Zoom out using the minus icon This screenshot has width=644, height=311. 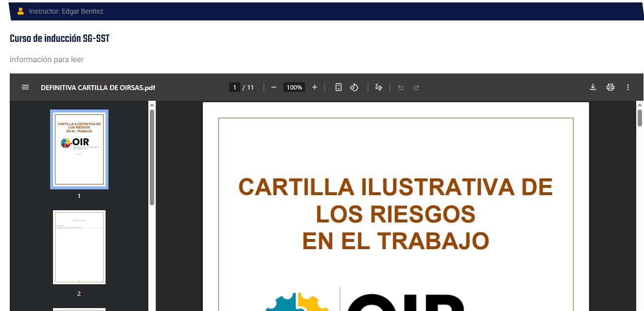274,87
